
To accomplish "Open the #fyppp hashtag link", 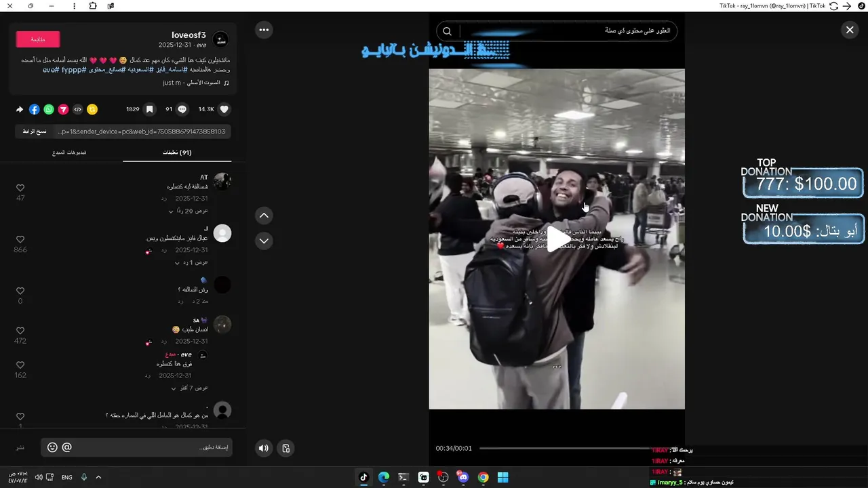I will tap(73, 70).
